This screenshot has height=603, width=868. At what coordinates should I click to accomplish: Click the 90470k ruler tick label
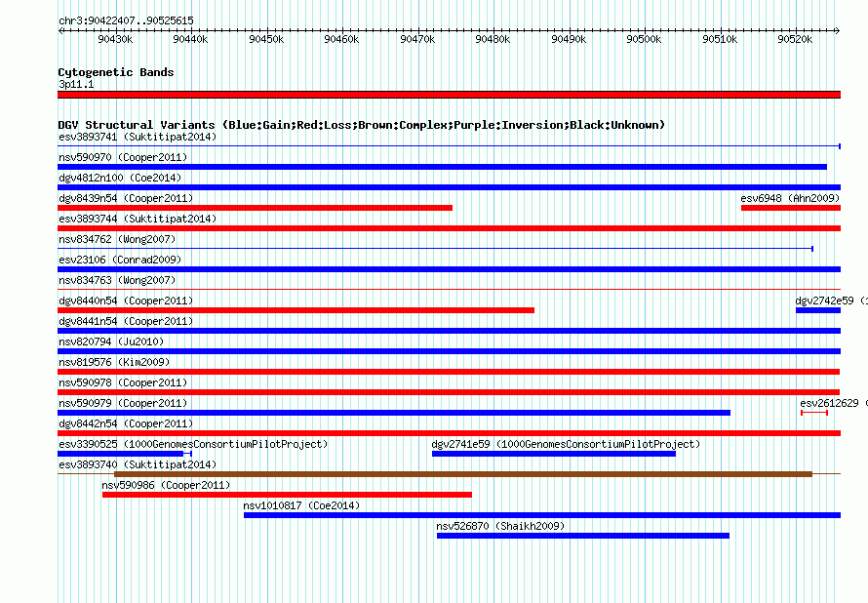tap(417, 39)
